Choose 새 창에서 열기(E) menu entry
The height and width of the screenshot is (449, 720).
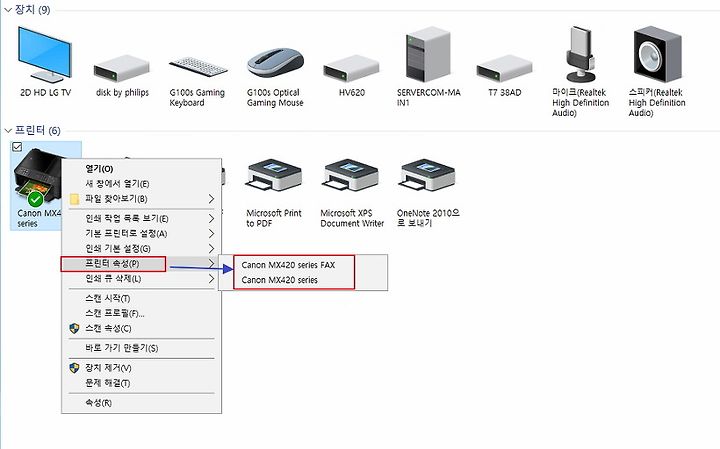[141, 184]
